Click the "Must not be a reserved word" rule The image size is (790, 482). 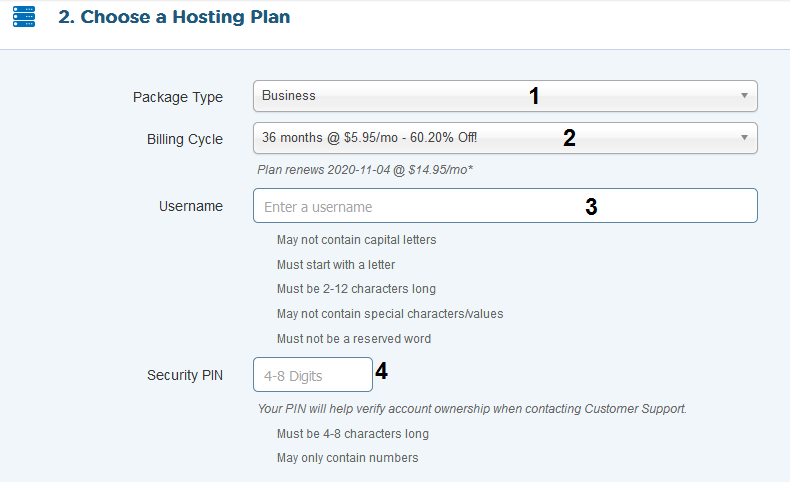point(354,339)
